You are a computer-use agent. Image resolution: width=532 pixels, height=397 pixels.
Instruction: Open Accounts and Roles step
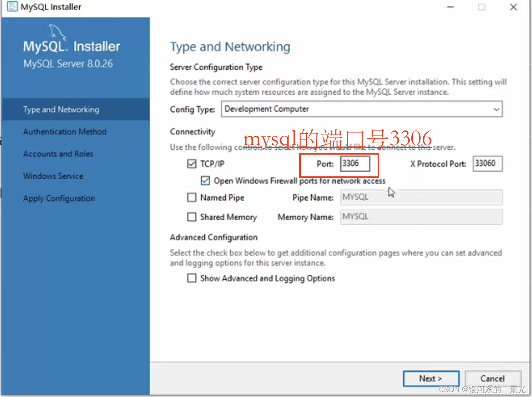coord(58,154)
